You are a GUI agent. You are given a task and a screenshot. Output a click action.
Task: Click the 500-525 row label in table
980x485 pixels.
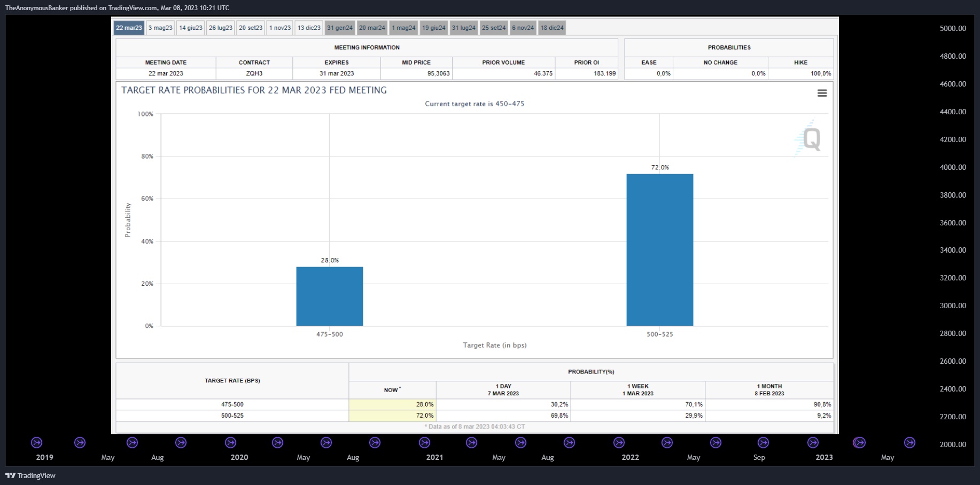232,416
